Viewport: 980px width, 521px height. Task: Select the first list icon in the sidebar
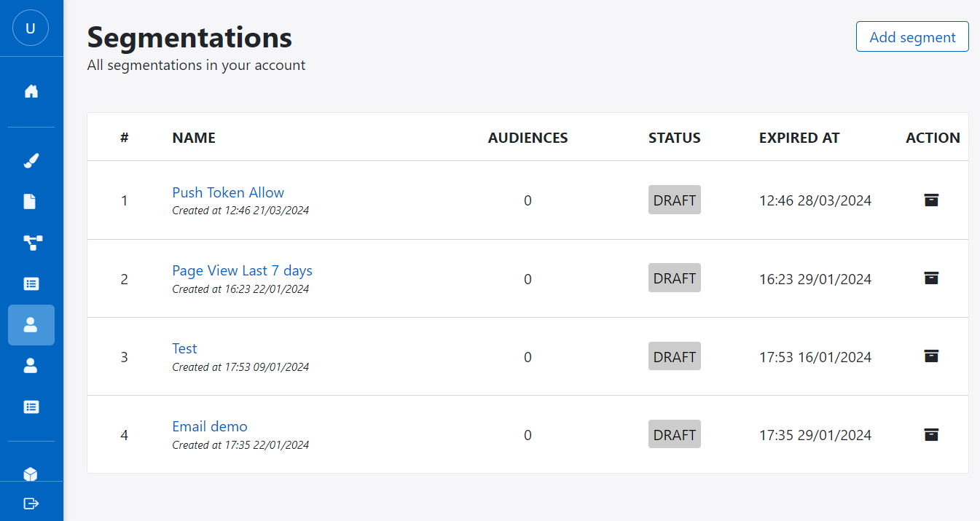pos(31,283)
